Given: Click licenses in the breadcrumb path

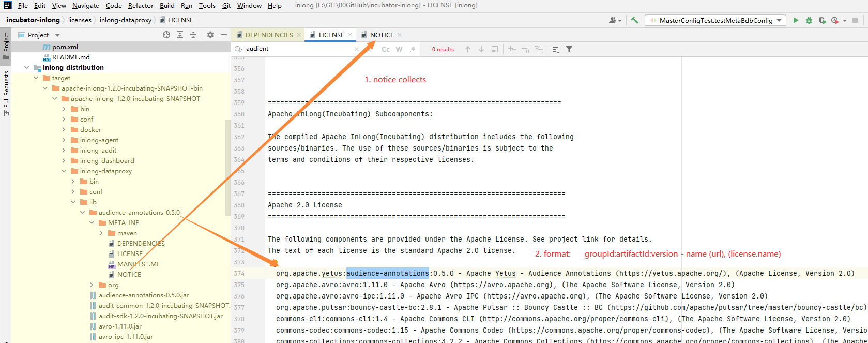Looking at the screenshot, I should (x=80, y=20).
